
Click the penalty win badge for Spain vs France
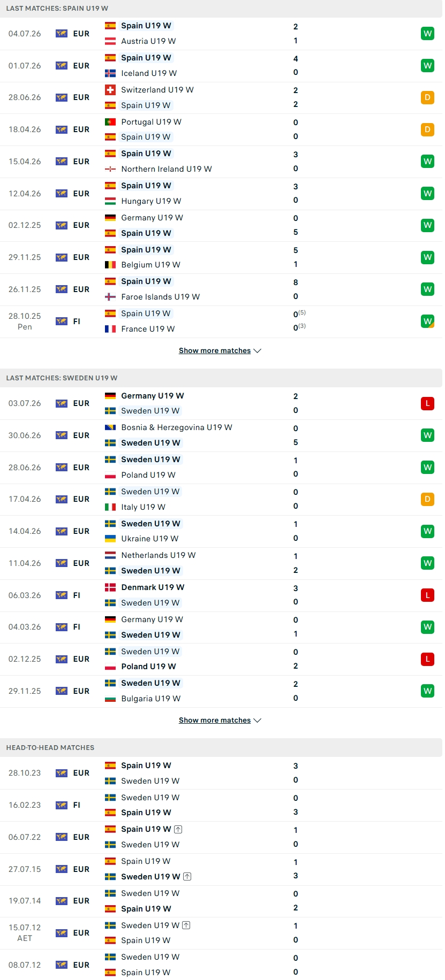(427, 321)
